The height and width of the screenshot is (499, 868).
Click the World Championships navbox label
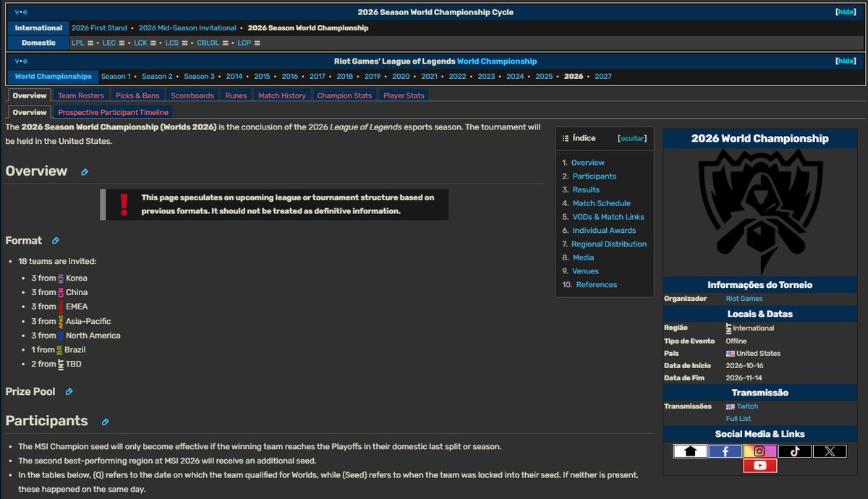pos(54,77)
